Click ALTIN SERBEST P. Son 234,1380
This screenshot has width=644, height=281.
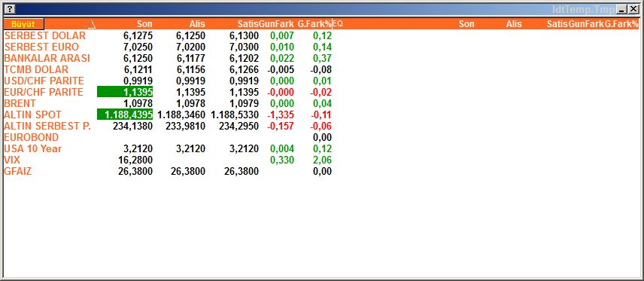[132, 126]
